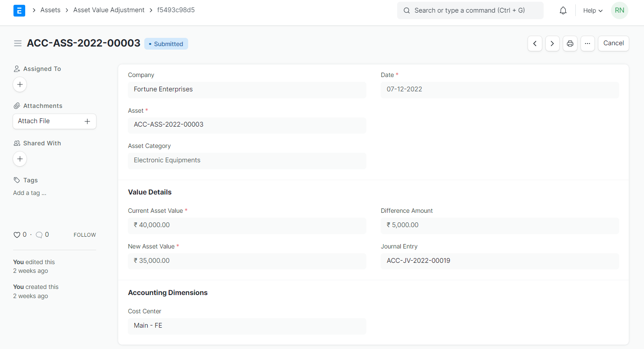Click Add a tag field
The width and height of the screenshot is (644, 349).
(x=30, y=193)
